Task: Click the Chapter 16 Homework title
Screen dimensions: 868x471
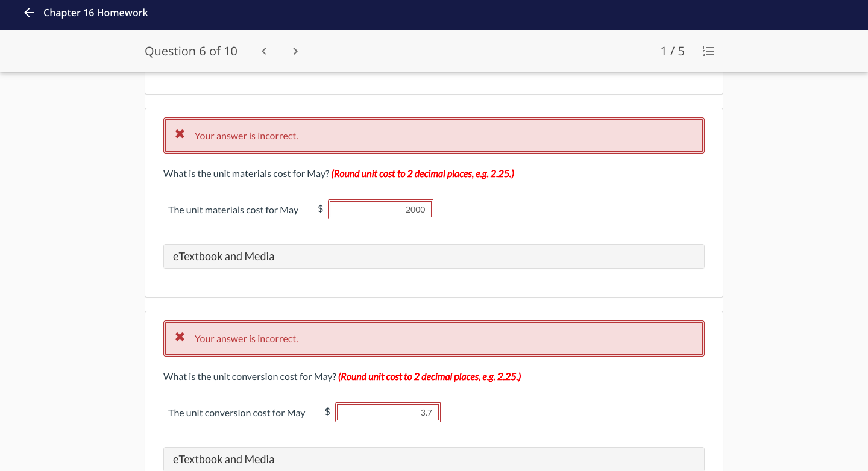Action: tap(96, 13)
